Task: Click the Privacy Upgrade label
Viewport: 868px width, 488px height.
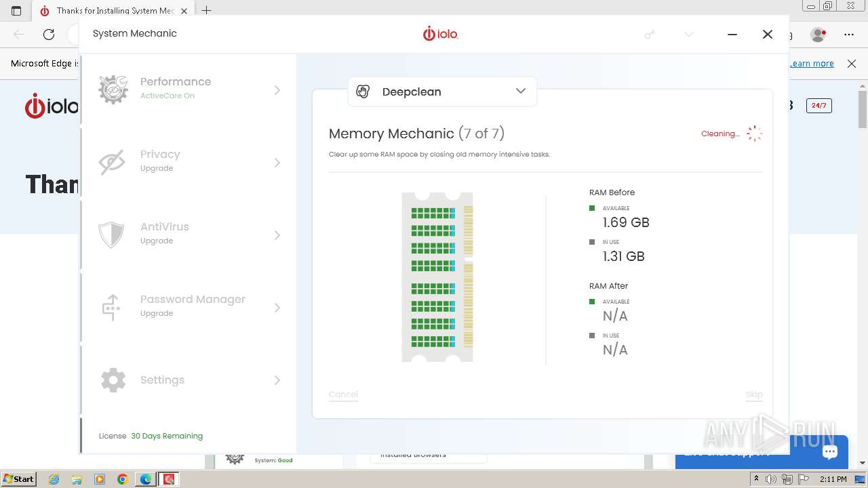Action: 157,168
